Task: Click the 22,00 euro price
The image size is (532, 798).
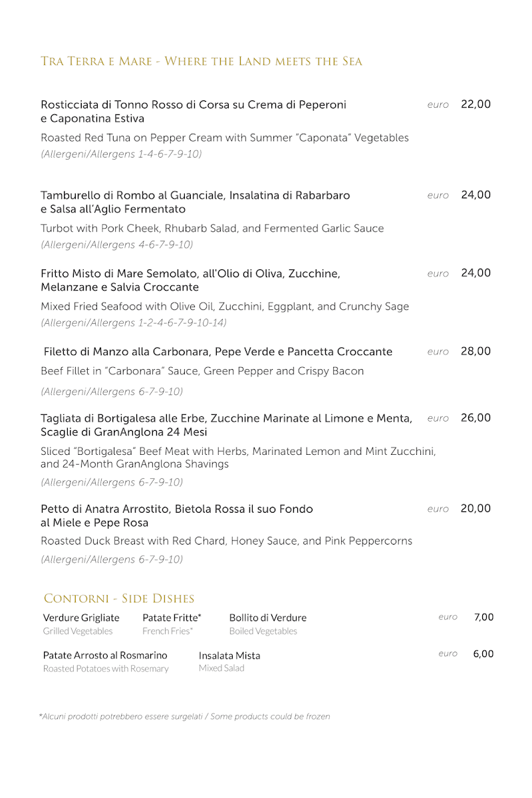Action: coord(475,104)
